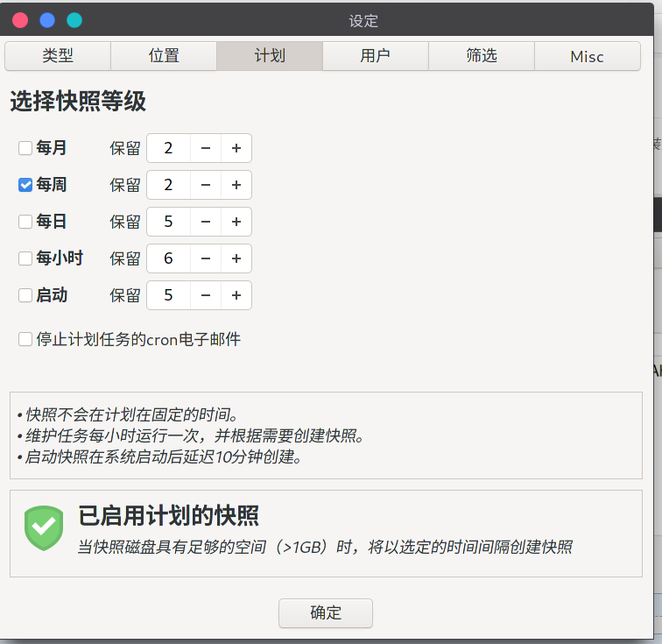Increase 每周 retention count with plus
Image resolution: width=662 pixels, height=644 pixels.
click(236, 185)
